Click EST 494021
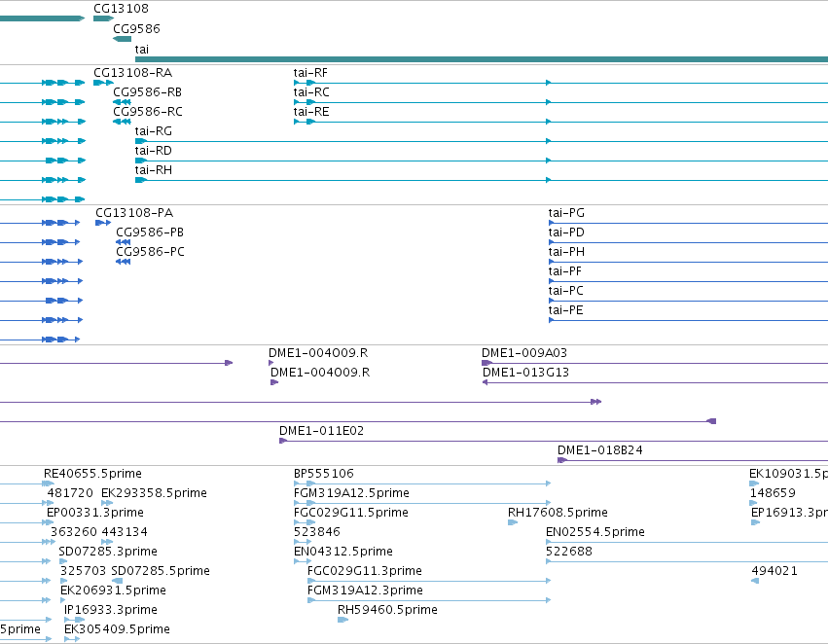This screenshot has height=644, width=828. pyautogui.click(x=774, y=571)
